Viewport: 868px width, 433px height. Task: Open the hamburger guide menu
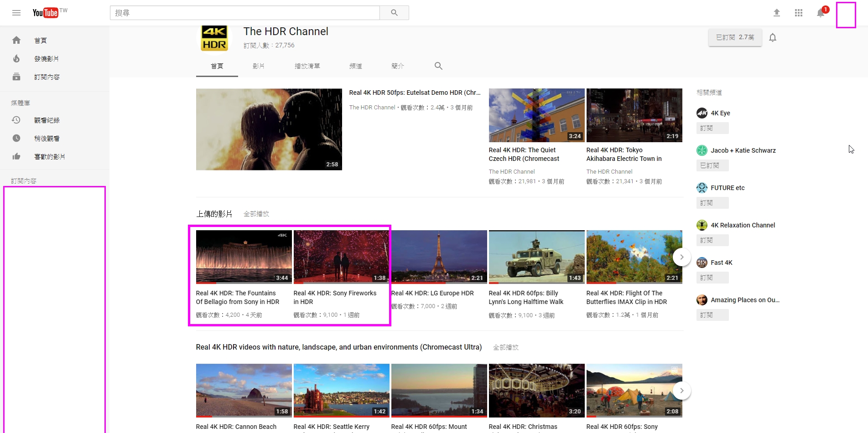click(16, 13)
